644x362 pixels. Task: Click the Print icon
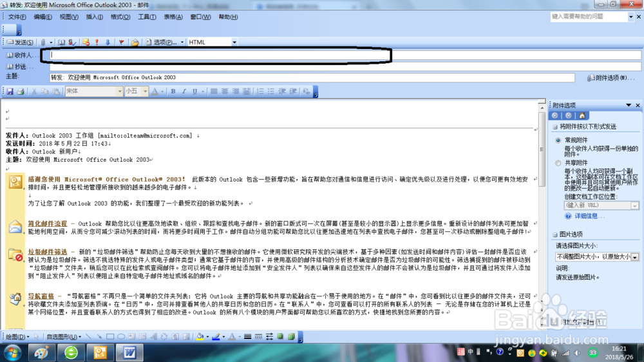click(x=21, y=91)
